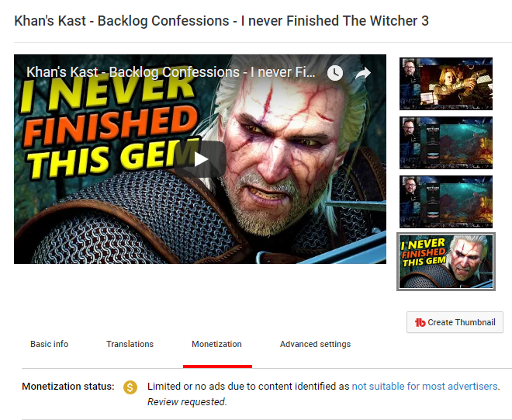Viewport: 512px width, 420px height.
Task: Click the yellow dollar monetization status icon
Action: pos(130,387)
